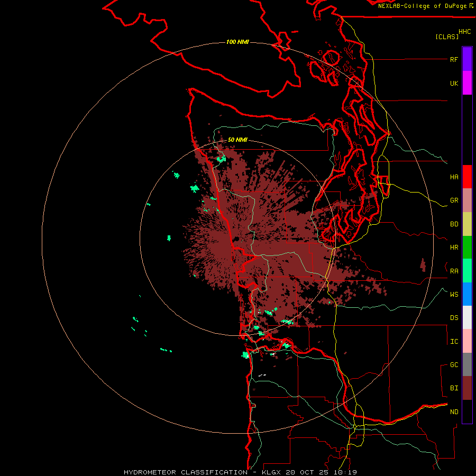The image size is (476, 476).
Task: Click the BD legend label
Action: coord(454,224)
